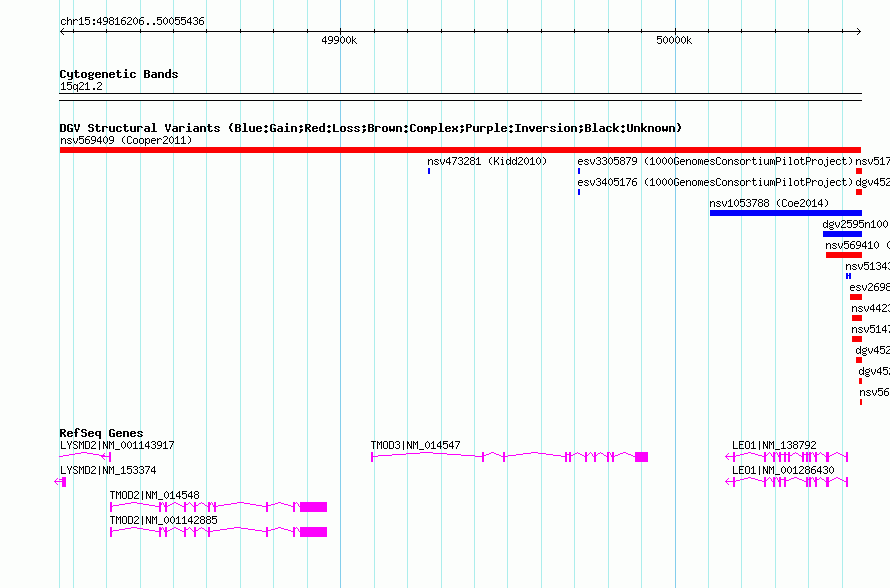
Task: Select the blue dgv2595n100 gain bar
Action: click(x=842, y=234)
